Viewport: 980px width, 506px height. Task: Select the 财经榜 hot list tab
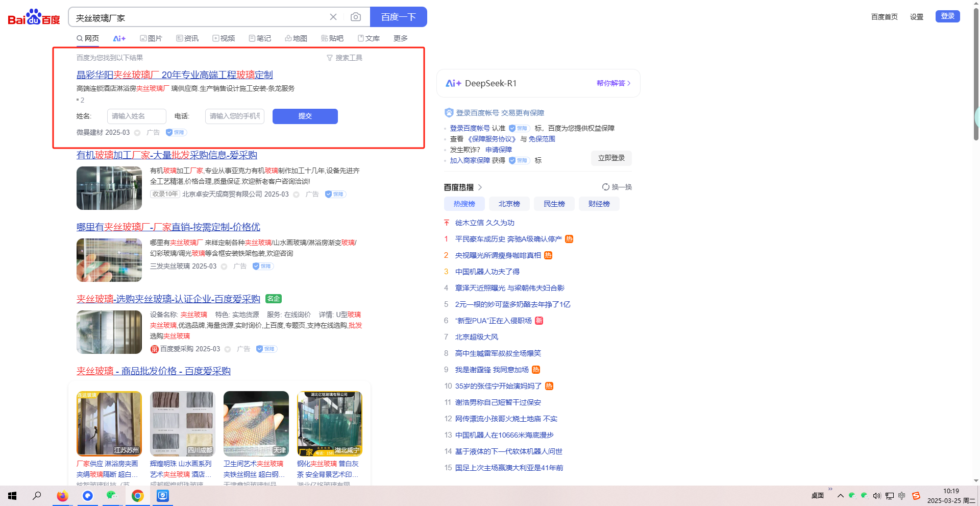pos(599,204)
